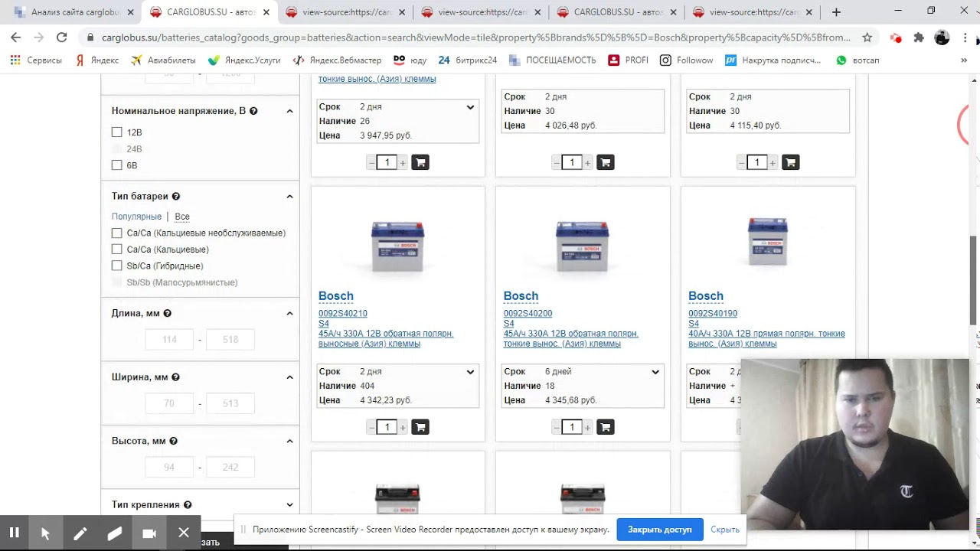
Task: Open the Сервисы bookmark
Action: tap(36, 60)
